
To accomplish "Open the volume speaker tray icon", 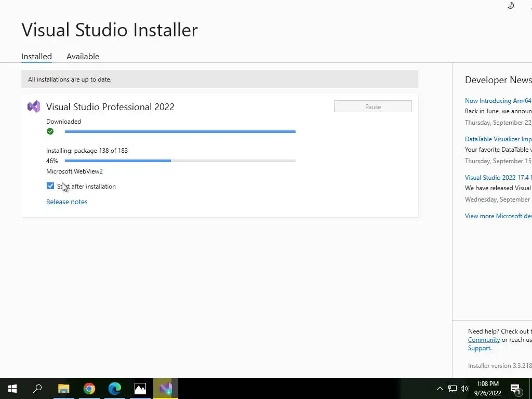I will click(464, 389).
